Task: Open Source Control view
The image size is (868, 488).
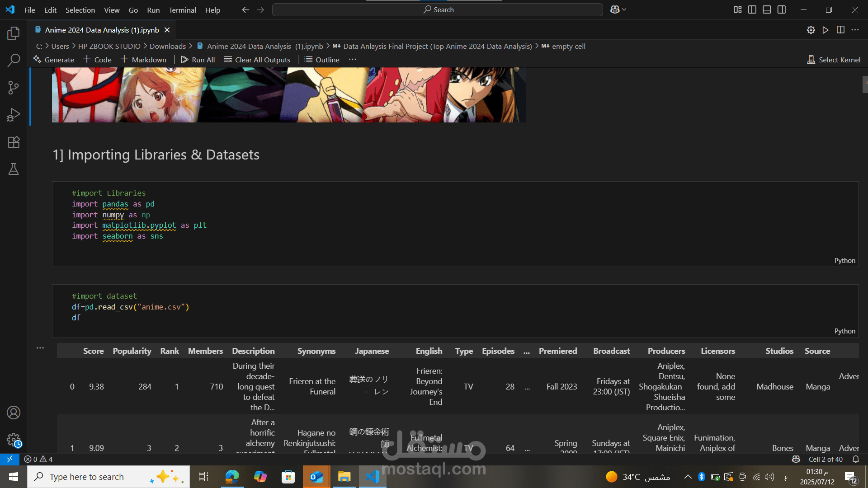Action: 14,88
